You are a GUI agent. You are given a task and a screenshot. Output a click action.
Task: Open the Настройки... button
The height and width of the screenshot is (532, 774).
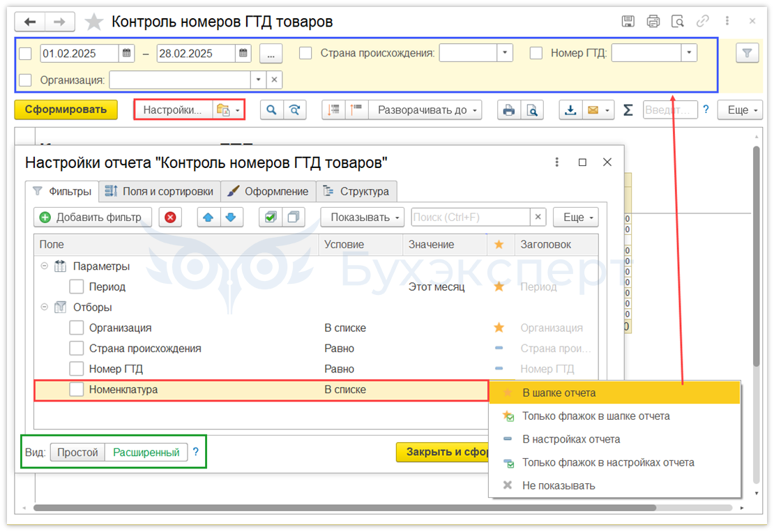click(x=173, y=109)
